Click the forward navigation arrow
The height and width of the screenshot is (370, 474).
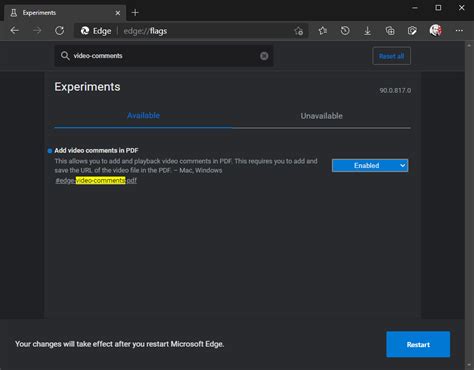[37, 31]
